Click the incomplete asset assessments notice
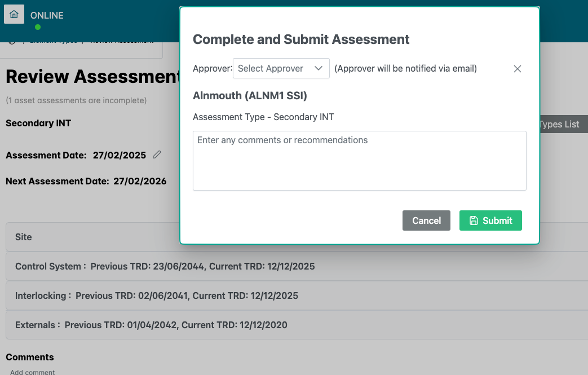This screenshot has height=375, width=588. click(76, 100)
